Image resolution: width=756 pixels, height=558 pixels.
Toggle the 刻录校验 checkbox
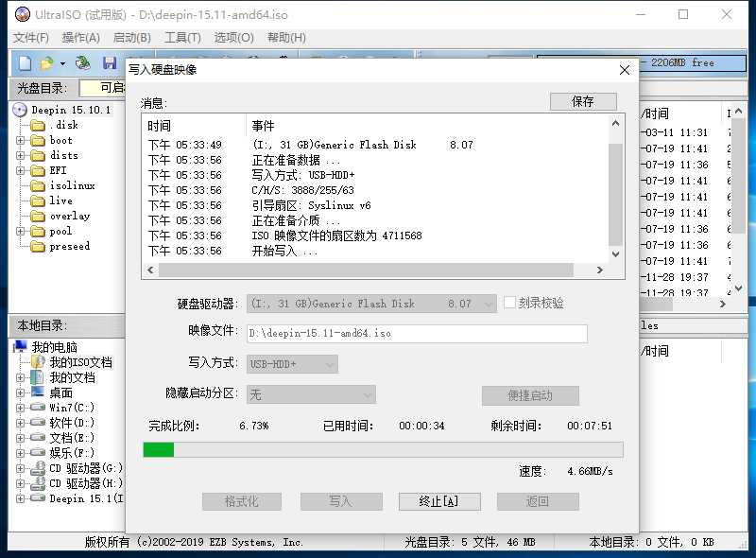(509, 303)
